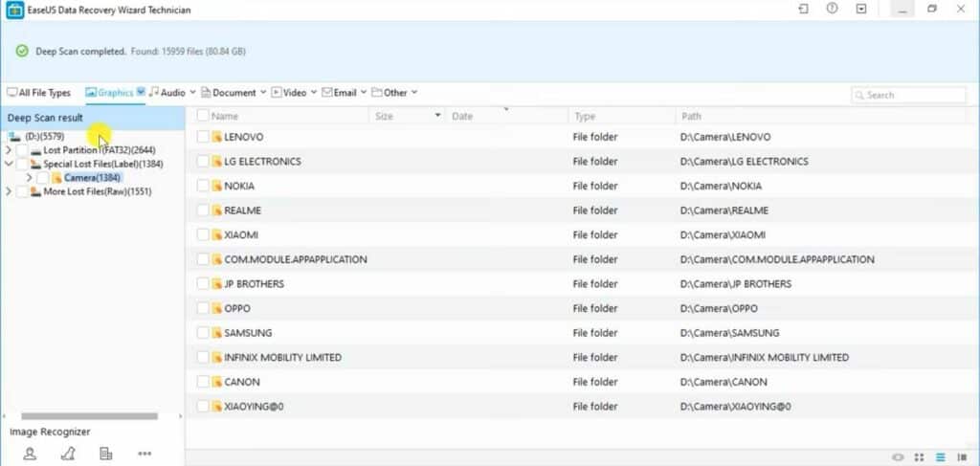Select the INFINIX MOBILITY LIMITED row name
The image size is (980, 466).
coord(282,357)
